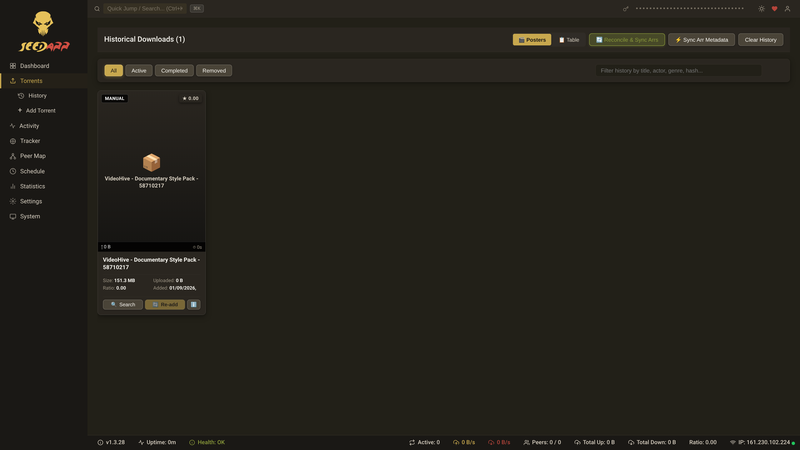Image resolution: width=800 pixels, height=450 pixels.
Task: Focus the Quick Jump / Search field
Action: (x=145, y=8)
